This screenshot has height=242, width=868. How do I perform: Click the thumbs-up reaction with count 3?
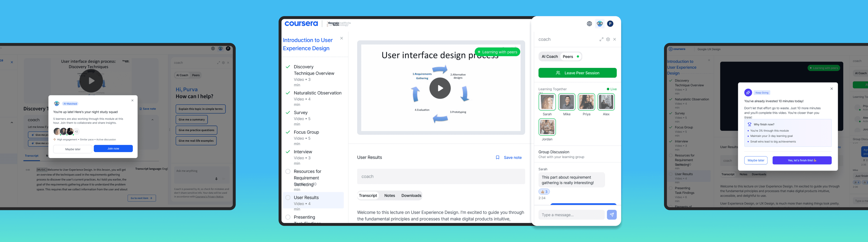pos(544,191)
